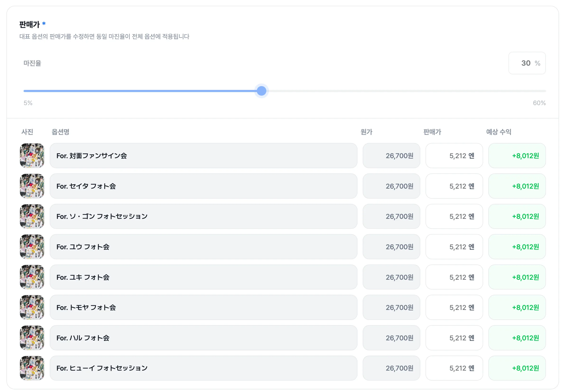565x392 pixels.
Task: Edit selling price 5,212 엔 for トモヤ フォト会
Action: coord(454,307)
